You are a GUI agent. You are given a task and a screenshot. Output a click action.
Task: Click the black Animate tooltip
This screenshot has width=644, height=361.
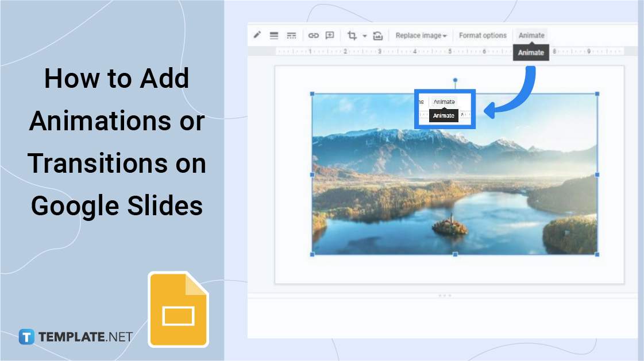tap(531, 52)
